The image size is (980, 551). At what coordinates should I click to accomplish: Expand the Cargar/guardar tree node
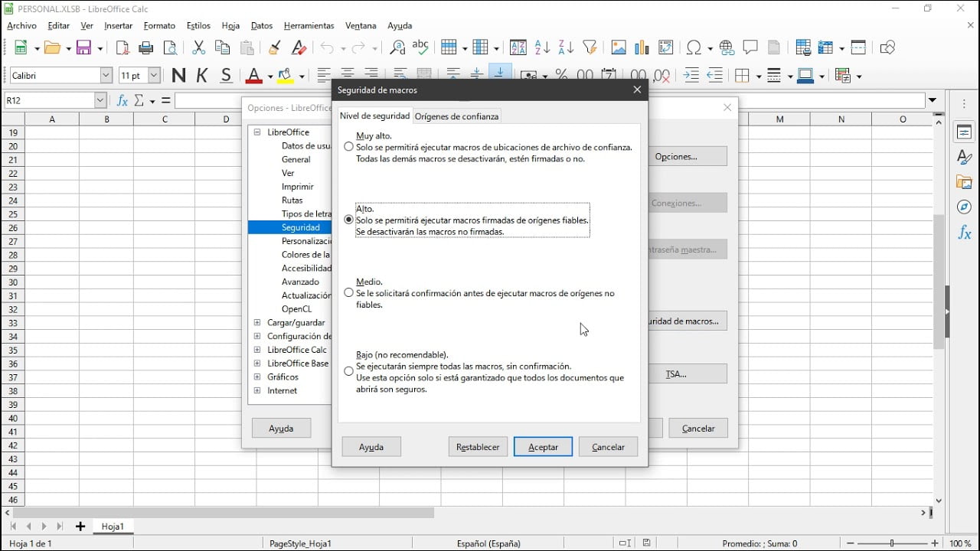[257, 322]
